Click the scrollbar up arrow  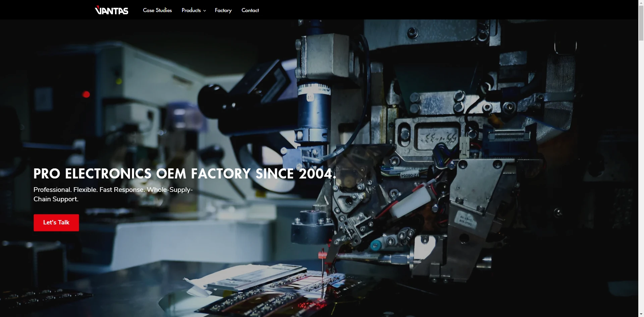pos(641,3)
